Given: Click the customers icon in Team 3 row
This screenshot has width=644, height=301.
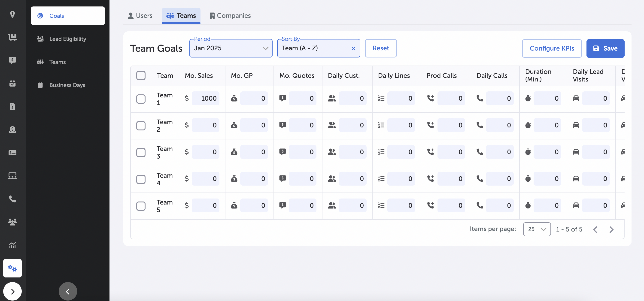Looking at the screenshot, I should tap(332, 152).
